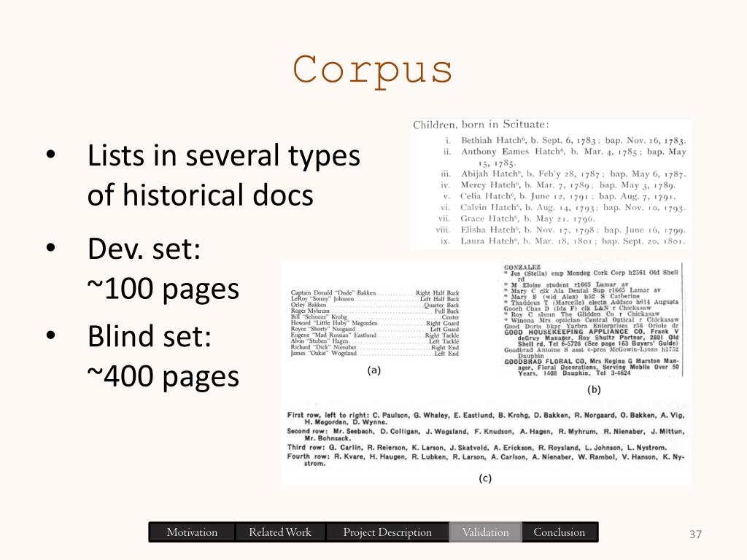This screenshot has width=747, height=560.
Task: Click the Corpus slide title
Action: [373, 71]
